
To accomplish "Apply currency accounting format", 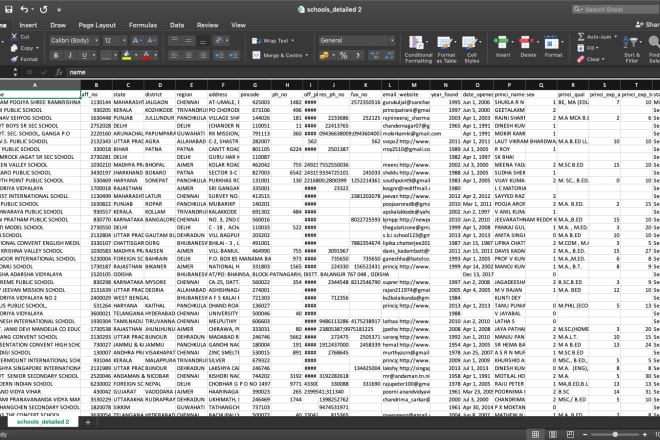I will [324, 55].
